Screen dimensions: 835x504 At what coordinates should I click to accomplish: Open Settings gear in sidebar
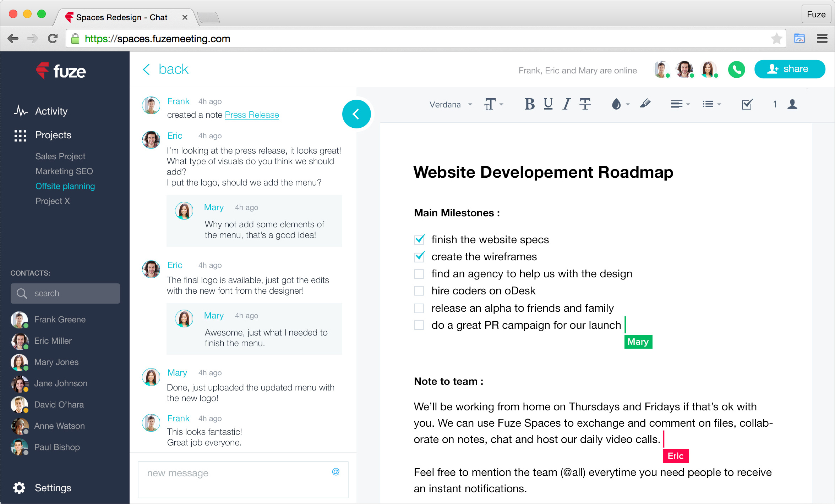(19, 488)
